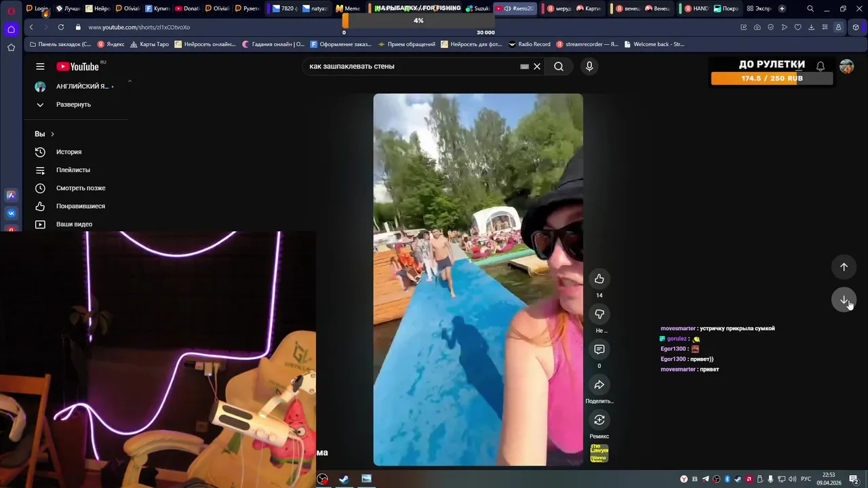
Task: Switch the РУС input language indicator
Action: coord(806,479)
